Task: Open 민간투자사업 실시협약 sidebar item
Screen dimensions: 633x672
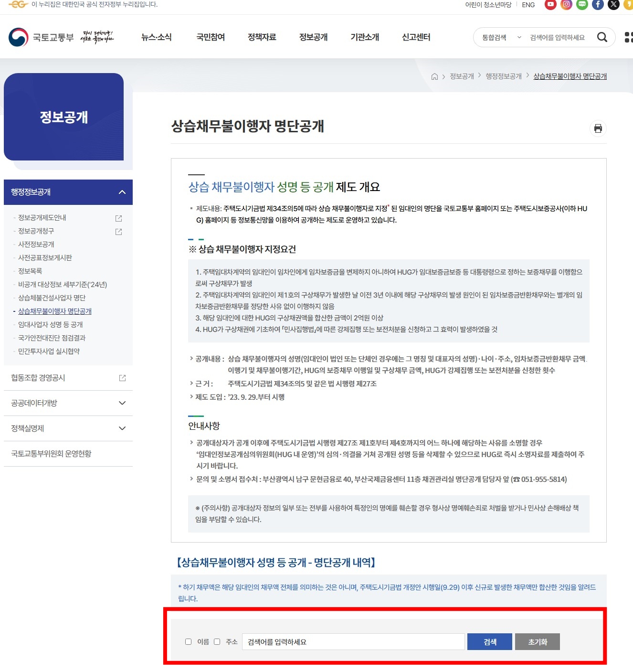Action: point(49,352)
